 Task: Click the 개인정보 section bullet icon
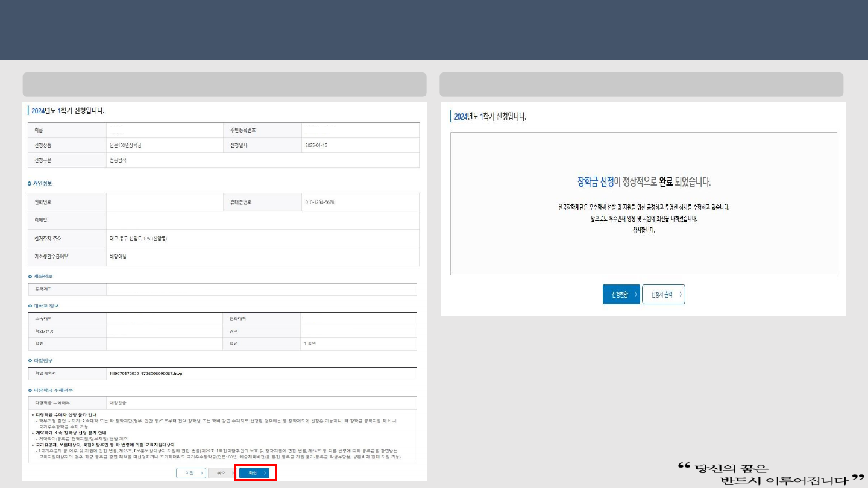30,183
